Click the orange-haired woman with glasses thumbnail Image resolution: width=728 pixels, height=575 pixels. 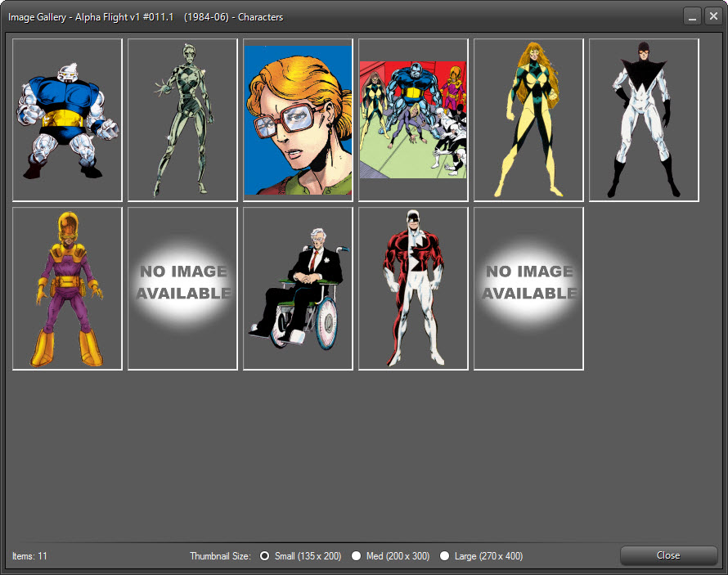(298, 119)
